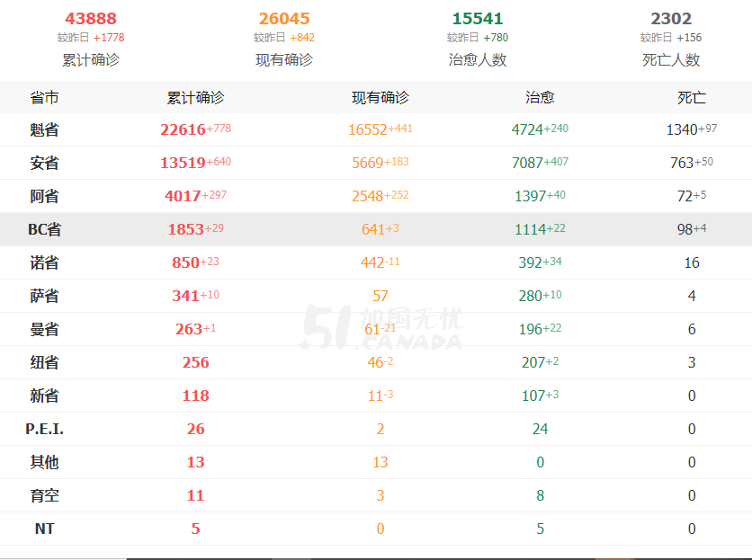Click the 累计确诊 column header
The image size is (752, 560).
[x=196, y=98]
